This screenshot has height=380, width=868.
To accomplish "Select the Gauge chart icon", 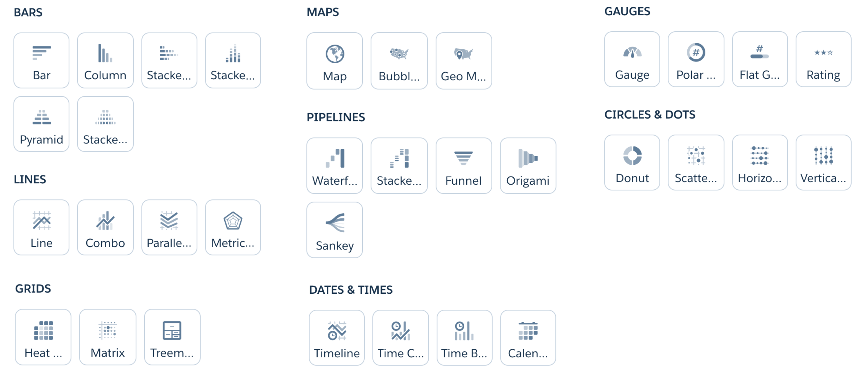I will [x=632, y=59].
